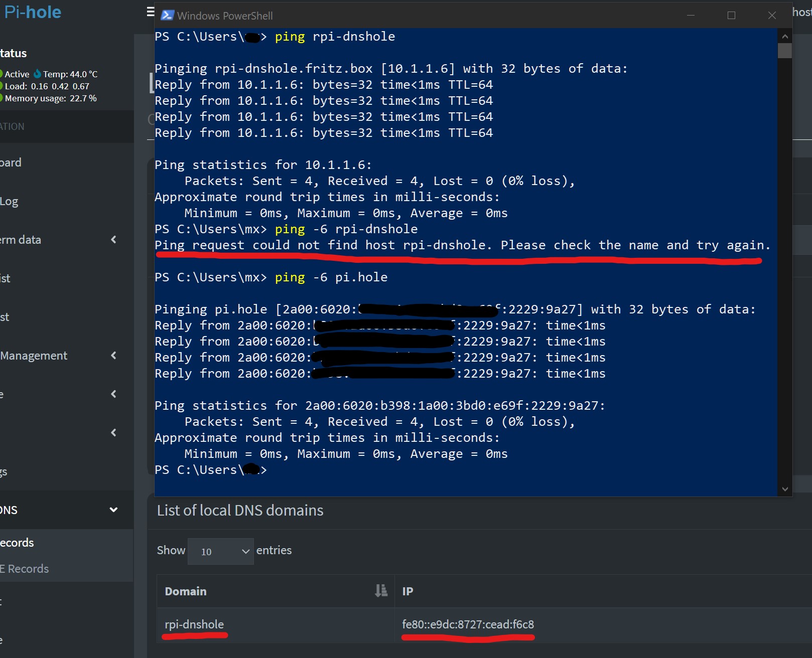Click the temperature droplet status icon

(37, 74)
